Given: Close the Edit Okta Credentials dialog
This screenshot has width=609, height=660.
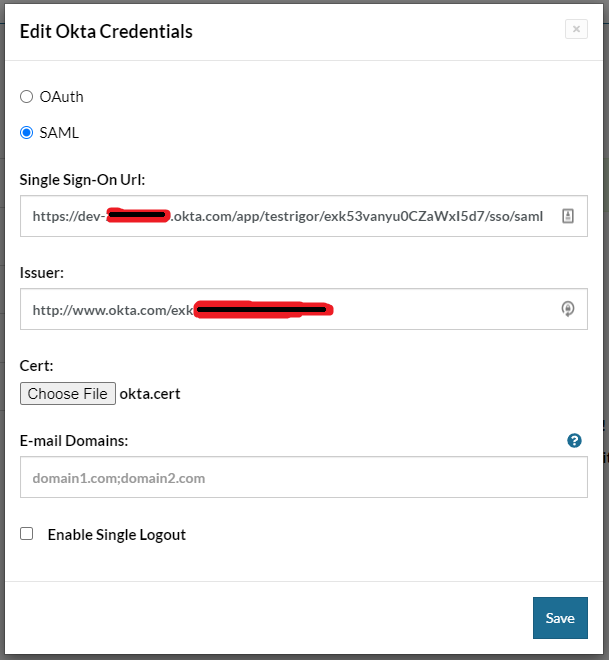Looking at the screenshot, I should pyautogui.click(x=576, y=29).
